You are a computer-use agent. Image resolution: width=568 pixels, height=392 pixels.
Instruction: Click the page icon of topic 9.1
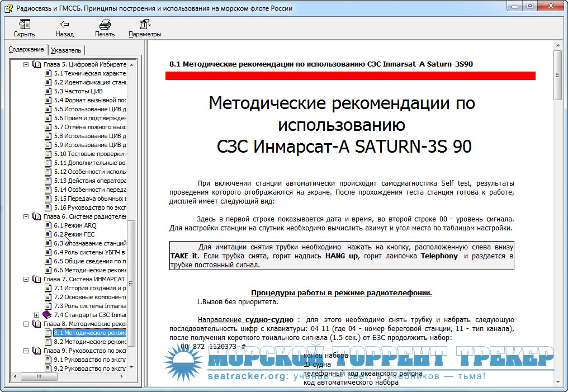(48, 360)
